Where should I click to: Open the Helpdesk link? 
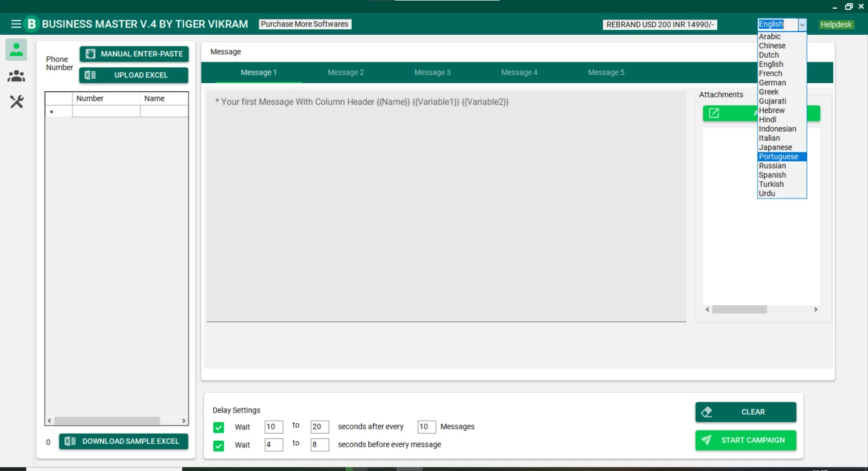tap(836, 25)
